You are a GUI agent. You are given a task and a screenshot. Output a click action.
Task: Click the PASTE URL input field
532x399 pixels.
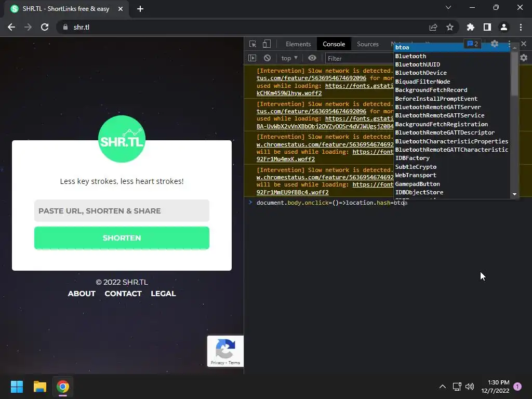point(122,211)
